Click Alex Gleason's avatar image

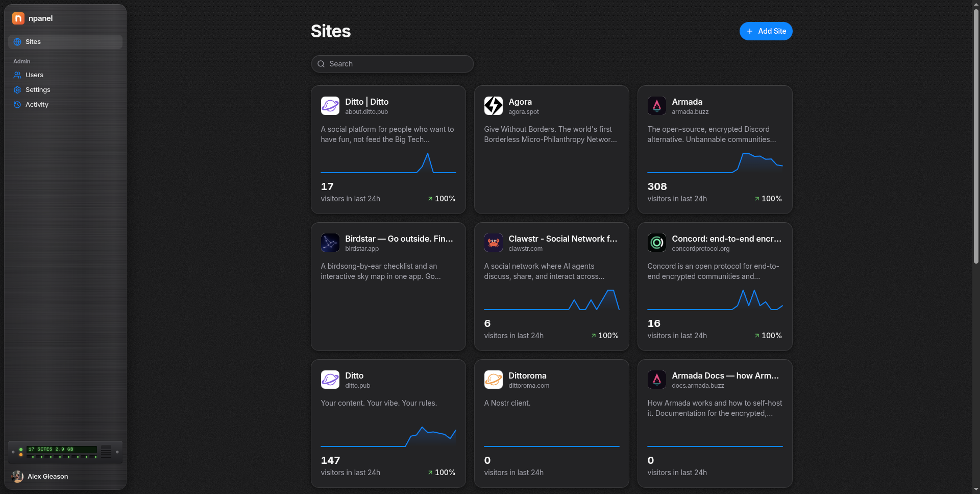[17, 477]
